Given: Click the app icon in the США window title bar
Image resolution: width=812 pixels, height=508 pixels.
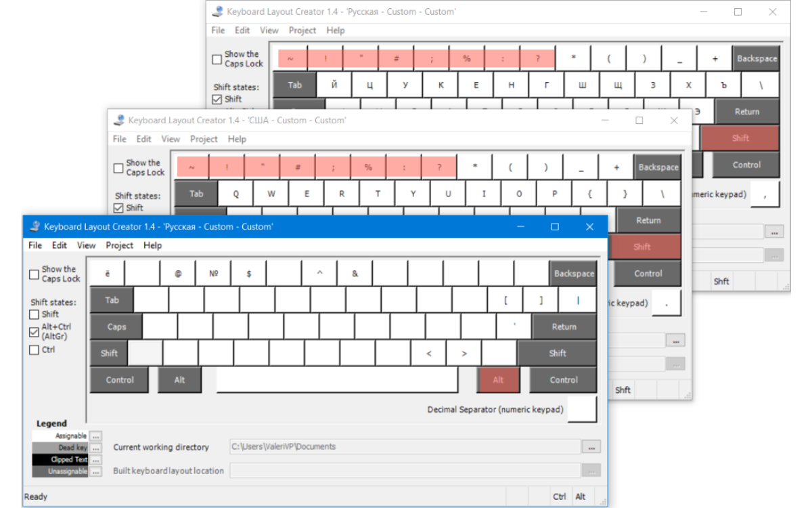Looking at the screenshot, I should (x=118, y=121).
